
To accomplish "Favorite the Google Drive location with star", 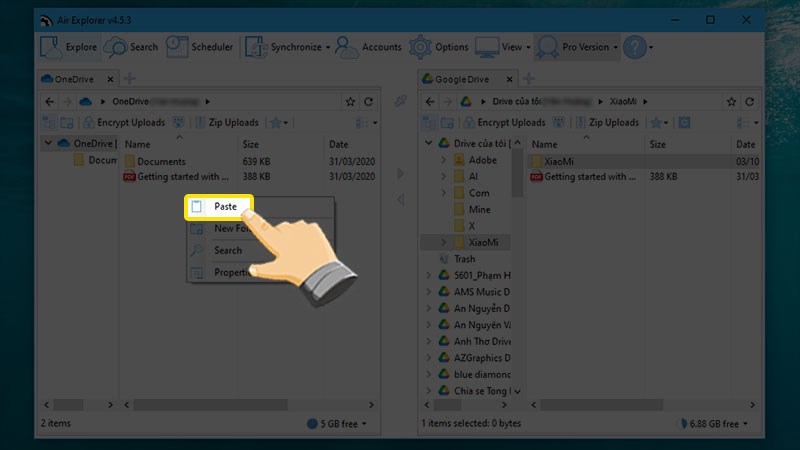I will (731, 102).
